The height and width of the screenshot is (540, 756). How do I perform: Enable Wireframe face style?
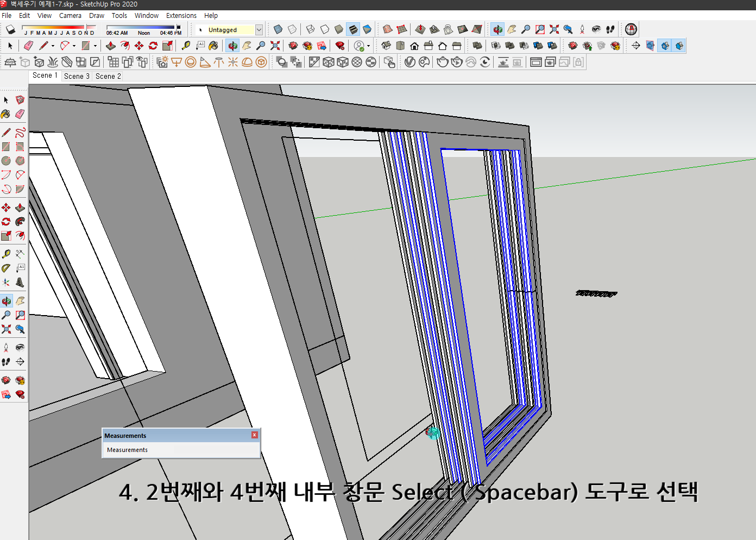click(311, 29)
